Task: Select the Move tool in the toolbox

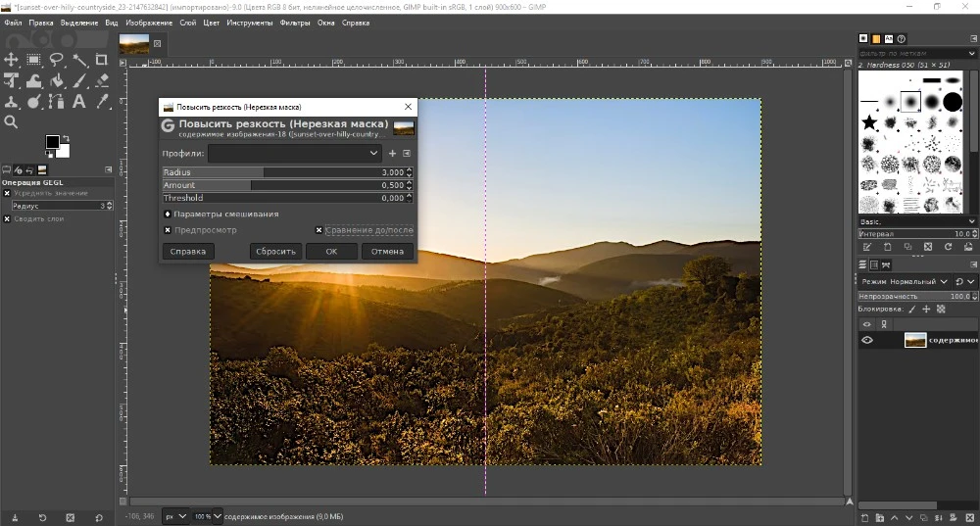Action: click(12, 60)
